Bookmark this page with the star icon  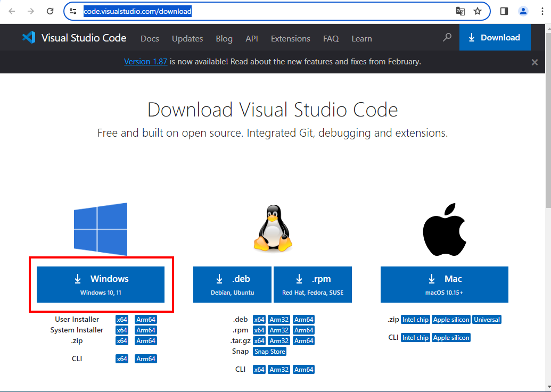click(478, 11)
